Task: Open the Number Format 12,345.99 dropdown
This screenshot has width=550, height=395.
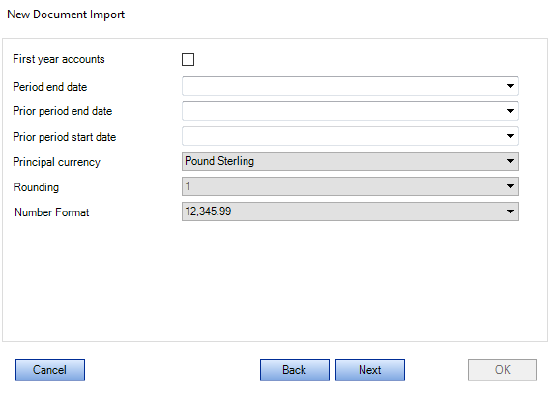Action: (350, 211)
